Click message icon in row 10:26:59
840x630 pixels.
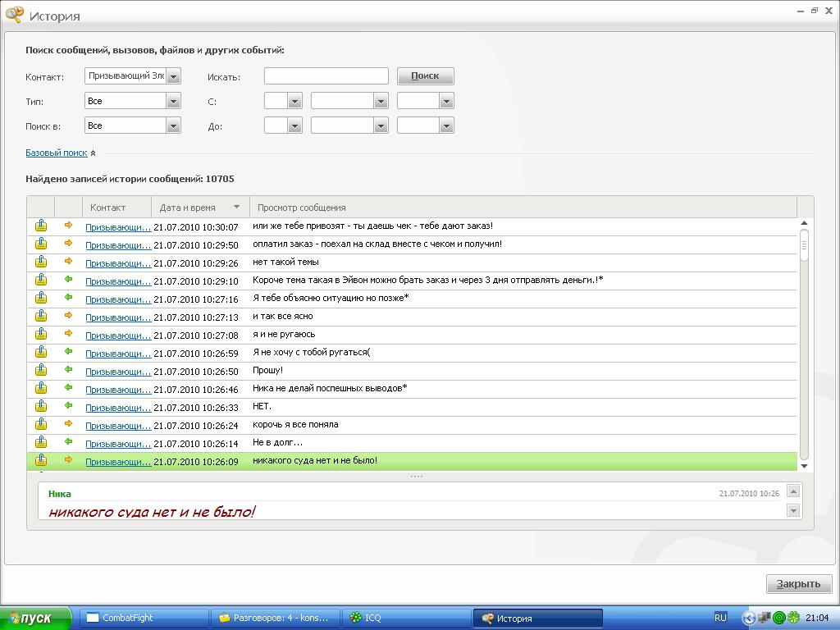(41, 353)
